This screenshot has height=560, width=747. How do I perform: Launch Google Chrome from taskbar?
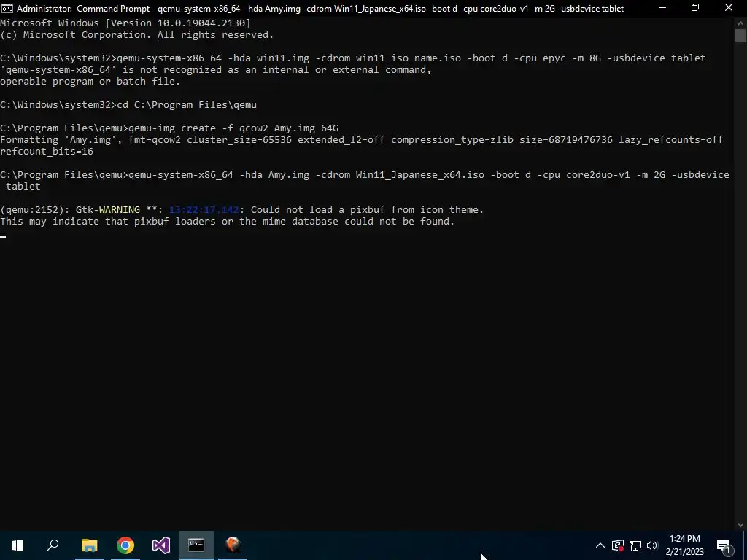[x=125, y=545]
